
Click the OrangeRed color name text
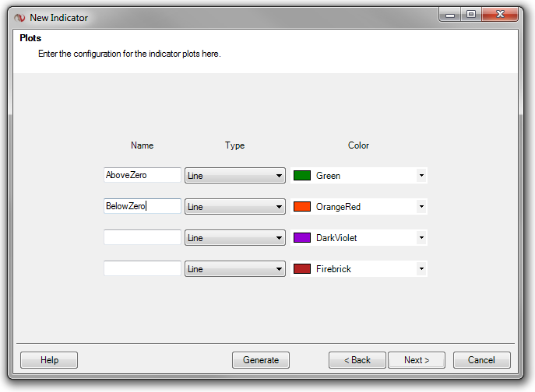tap(338, 207)
